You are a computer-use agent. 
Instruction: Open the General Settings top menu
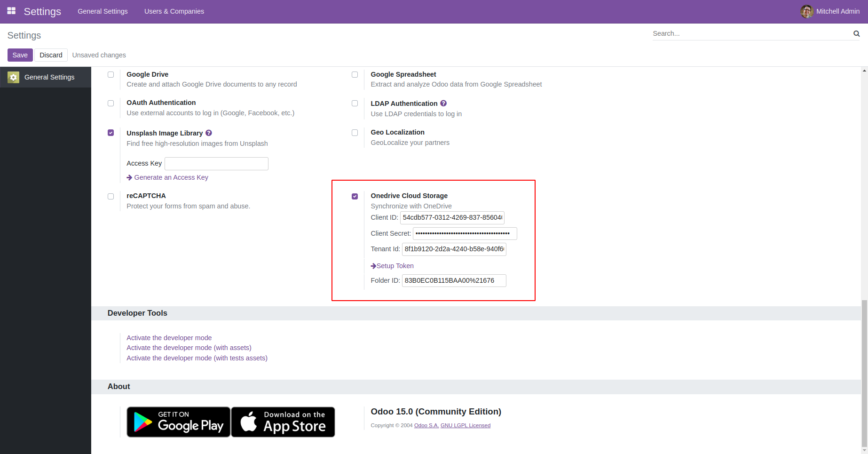point(103,11)
